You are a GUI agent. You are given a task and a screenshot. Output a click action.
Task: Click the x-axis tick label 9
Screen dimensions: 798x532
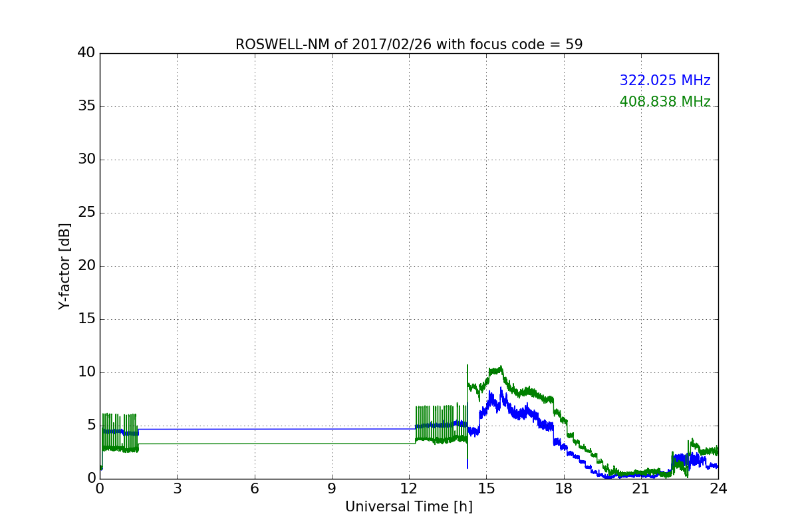[x=332, y=489]
